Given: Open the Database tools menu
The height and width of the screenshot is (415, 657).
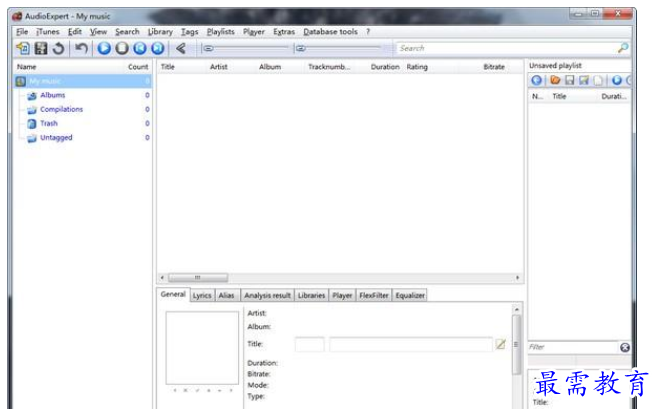Looking at the screenshot, I should 330,32.
